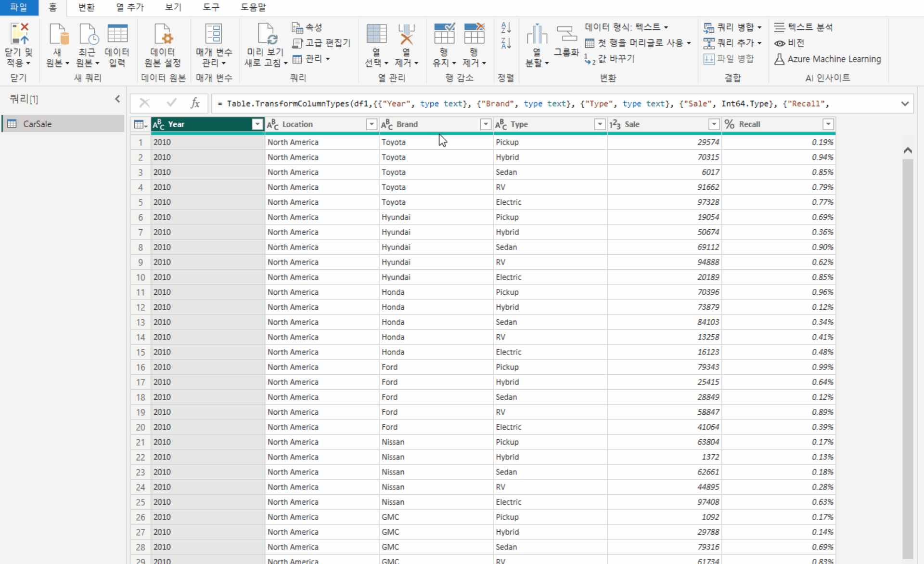Click the Year column header

click(x=207, y=125)
